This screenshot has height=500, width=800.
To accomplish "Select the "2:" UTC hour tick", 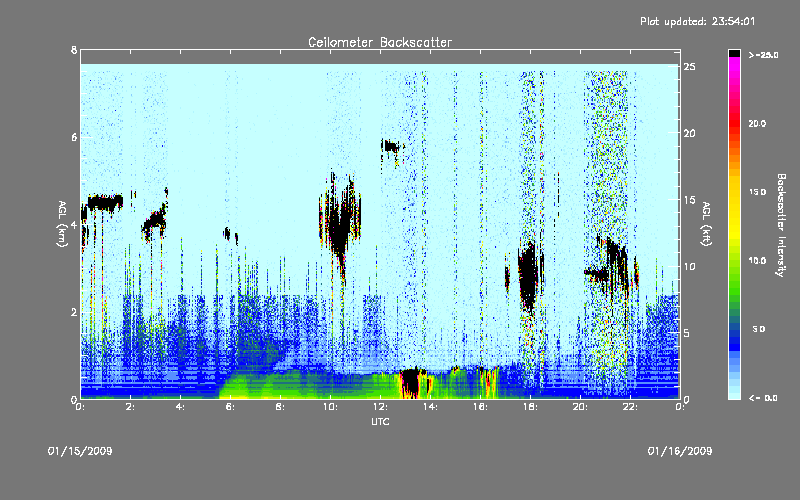I will pos(131,407).
